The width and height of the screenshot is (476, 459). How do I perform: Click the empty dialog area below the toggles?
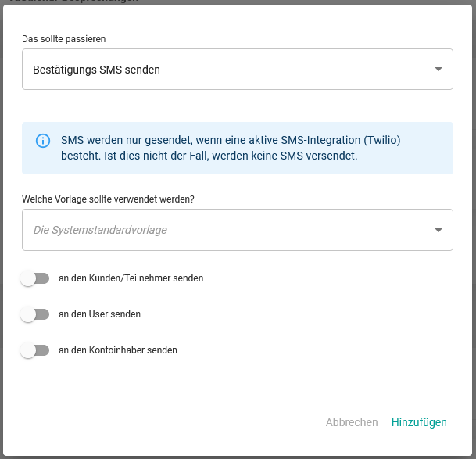coord(234,387)
